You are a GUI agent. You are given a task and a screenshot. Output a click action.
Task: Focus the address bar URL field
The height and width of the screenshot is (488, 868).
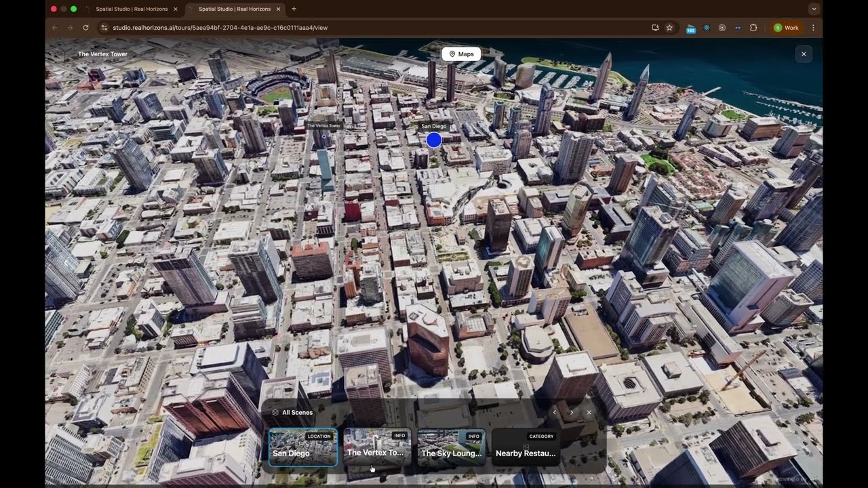(x=376, y=28)
